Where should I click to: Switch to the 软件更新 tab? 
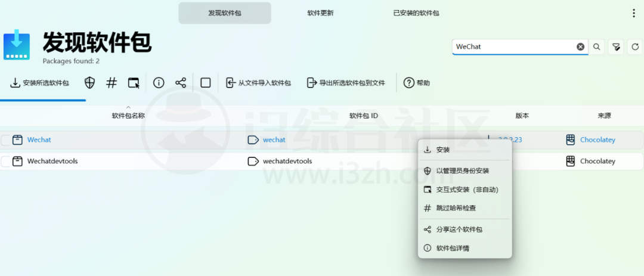coord(320,13)
